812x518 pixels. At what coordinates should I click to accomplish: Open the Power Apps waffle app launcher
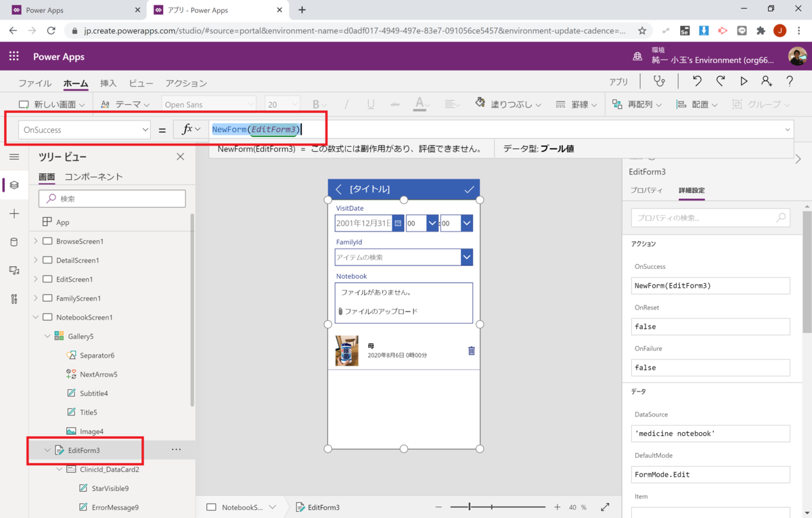coord(14,56)
